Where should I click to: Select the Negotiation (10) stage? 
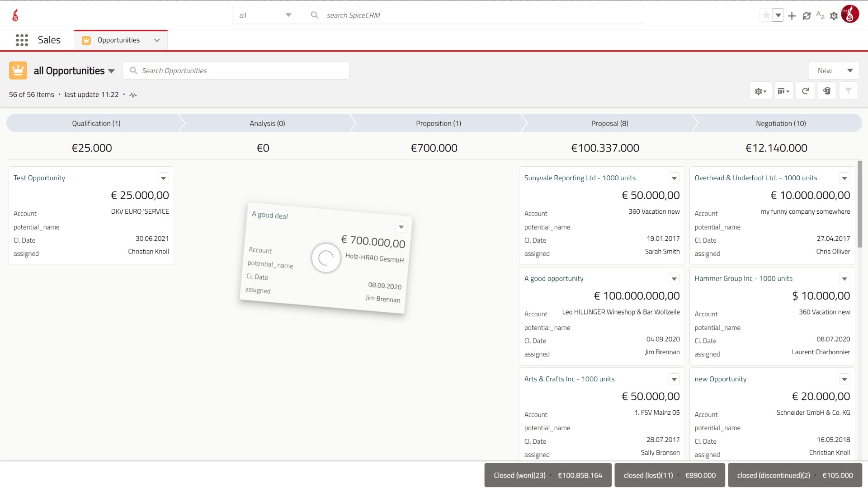(x=781, y=123)
